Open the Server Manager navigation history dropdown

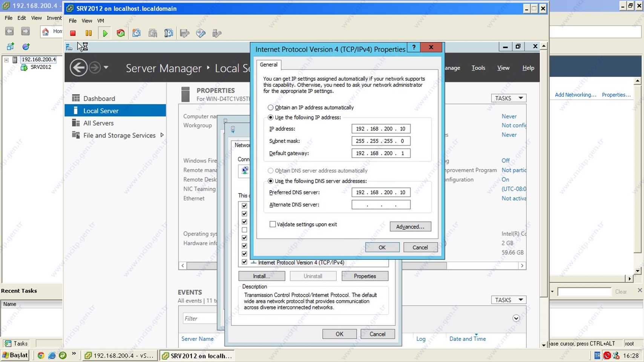[106, 67]
